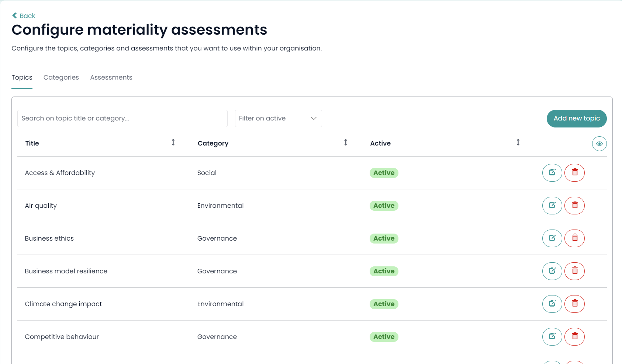The image size is (622, 364).
Task: Switch to the Categories tab
Action: [x=61, y=77]
